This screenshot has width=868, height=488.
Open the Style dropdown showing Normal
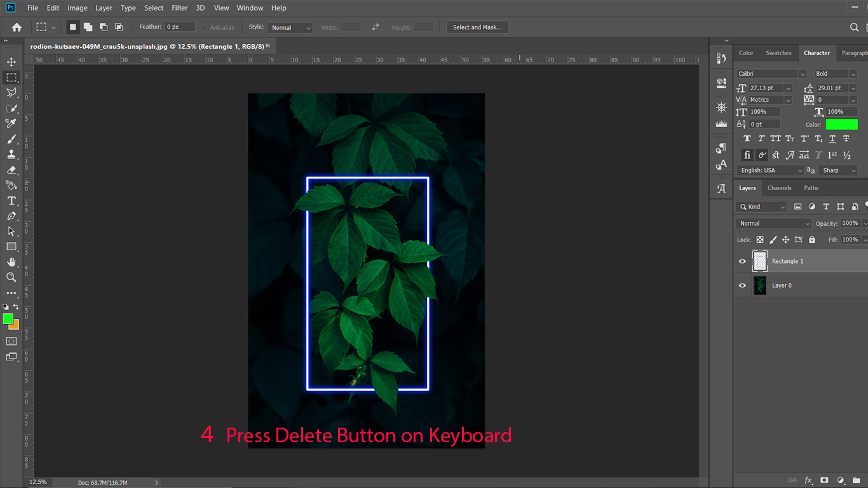290,27
